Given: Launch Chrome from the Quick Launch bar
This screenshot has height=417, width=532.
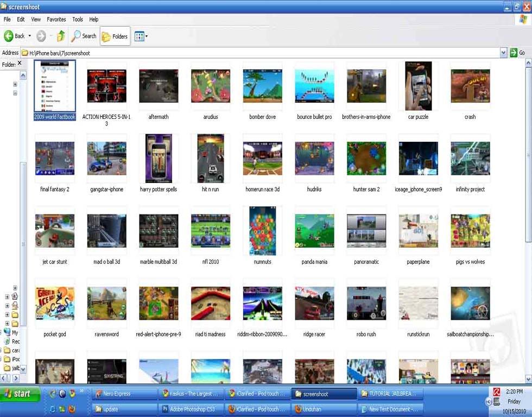Looking at the screenshot, I should (x=72, y=394).
